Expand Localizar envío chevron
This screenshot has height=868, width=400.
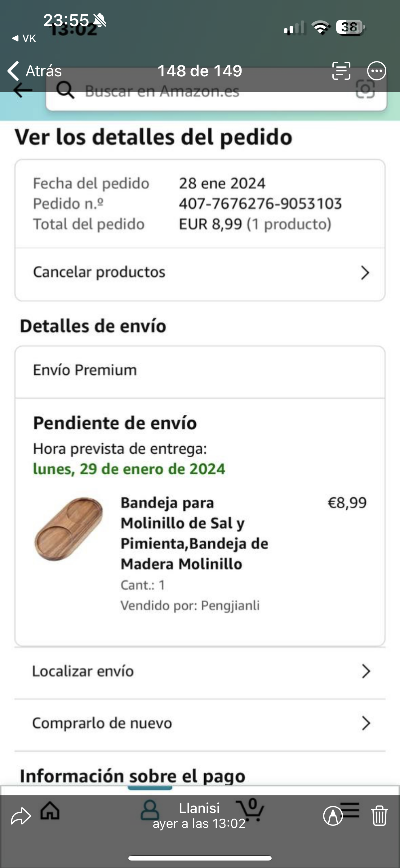point(366,671)
